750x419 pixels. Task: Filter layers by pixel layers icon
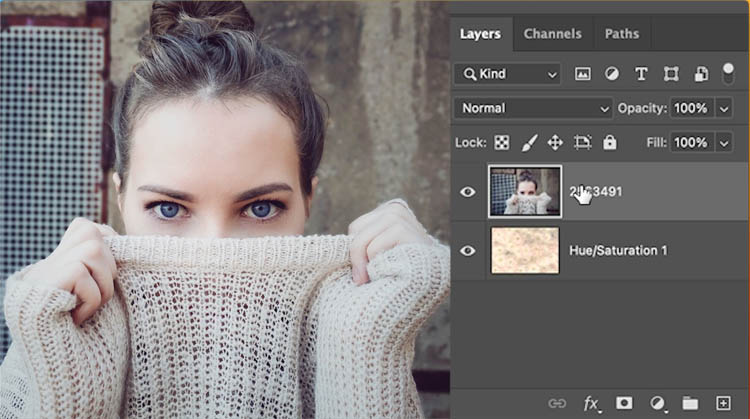point(583,74)
